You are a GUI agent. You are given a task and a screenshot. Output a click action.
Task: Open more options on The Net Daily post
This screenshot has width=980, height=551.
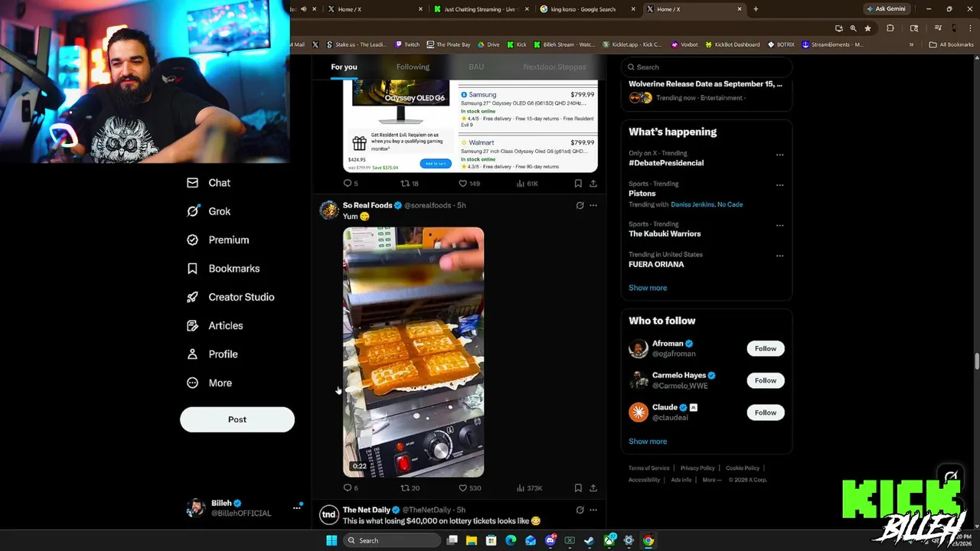click(593, 510)
